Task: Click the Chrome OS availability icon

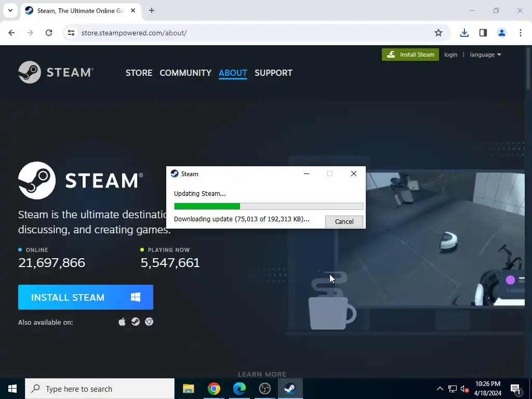Action: 149,322
